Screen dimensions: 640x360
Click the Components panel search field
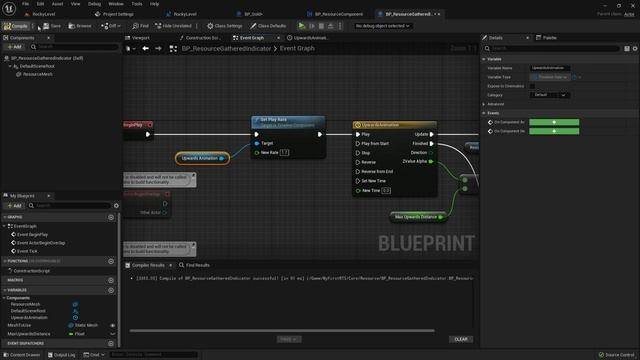point(74,47)
